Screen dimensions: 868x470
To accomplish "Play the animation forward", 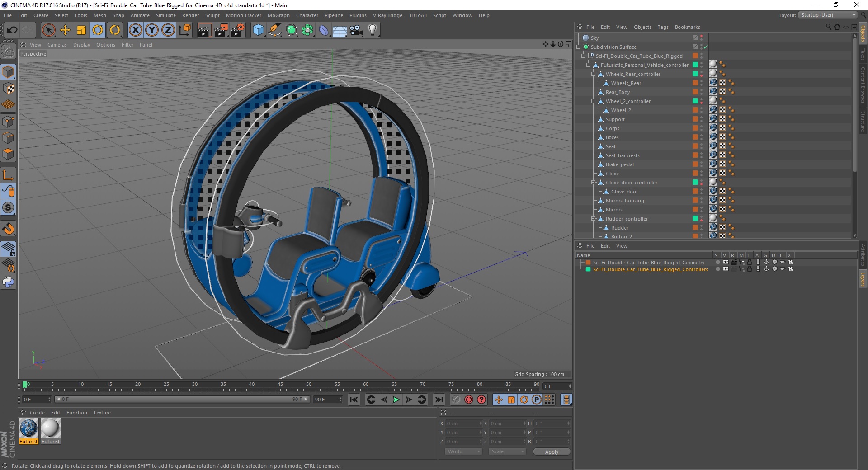I will (x=396, y=399).
